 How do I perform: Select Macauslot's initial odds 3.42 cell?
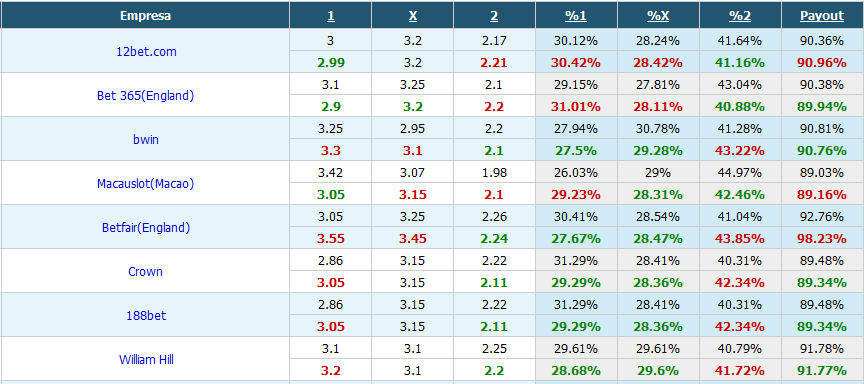click(x=331, y=172)
